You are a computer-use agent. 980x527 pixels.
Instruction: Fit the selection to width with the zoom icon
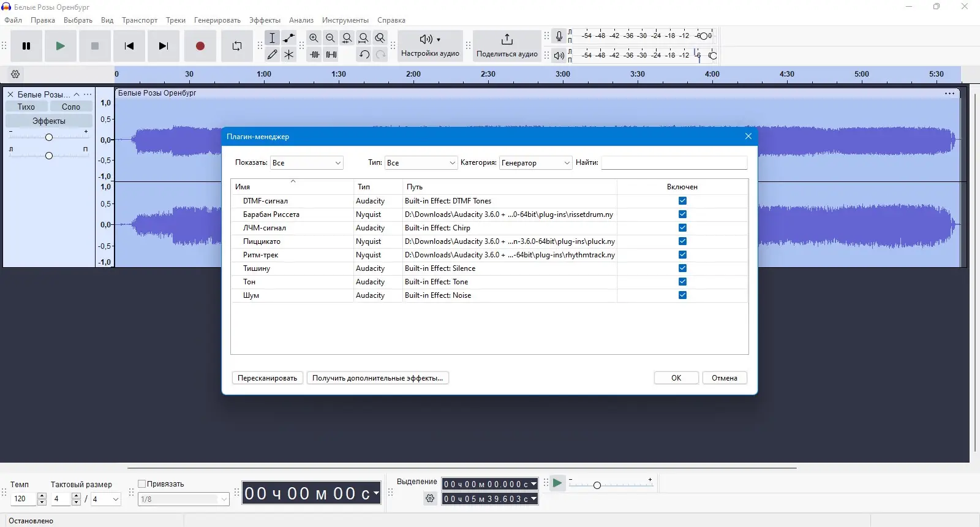click(x=347, y=38)
